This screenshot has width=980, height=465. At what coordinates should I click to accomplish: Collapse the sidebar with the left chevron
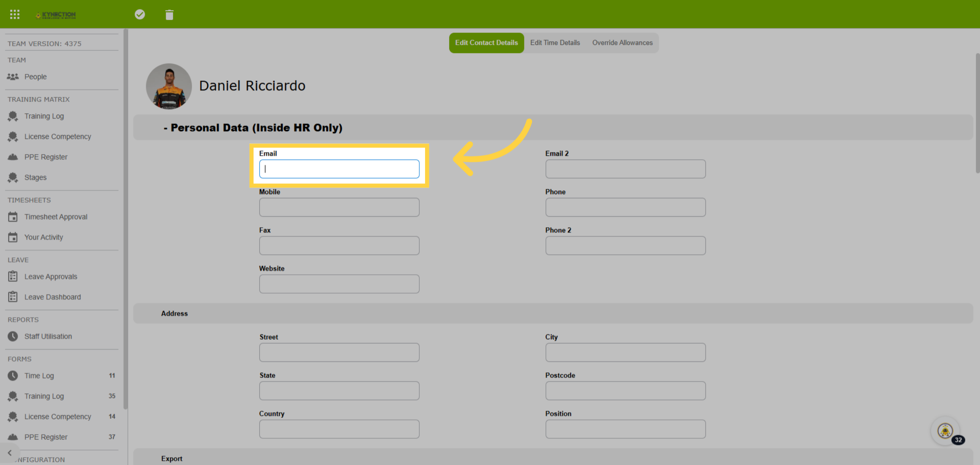click(10, 453)
